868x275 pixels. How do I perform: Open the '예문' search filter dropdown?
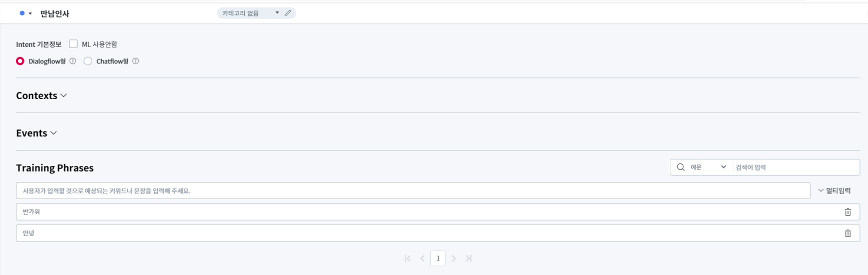708,167
